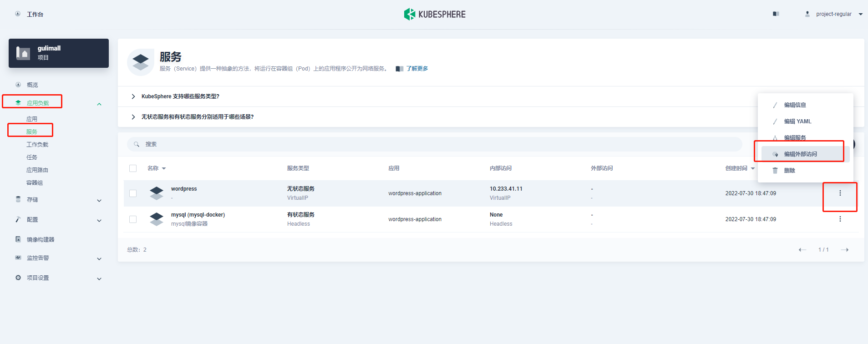Expand the 项目设置 section chevron
Viewport: 868px width, 344px height.
99,279
